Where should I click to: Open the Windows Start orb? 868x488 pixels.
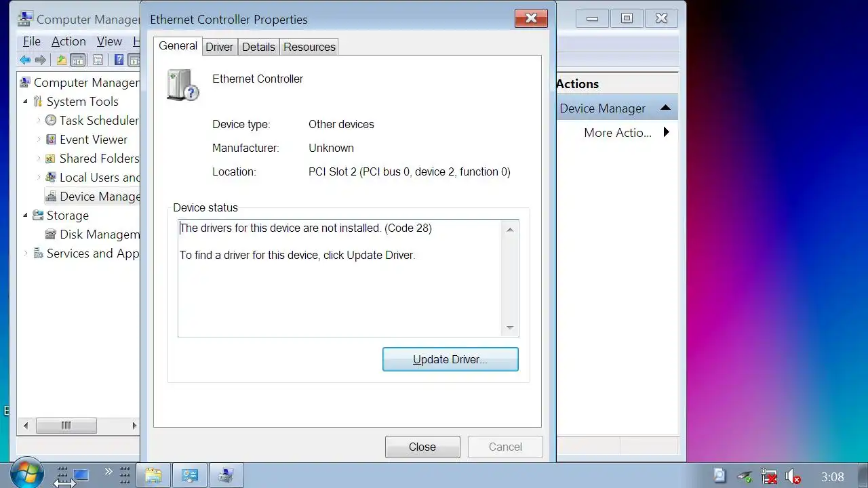(x=27, y=474)
